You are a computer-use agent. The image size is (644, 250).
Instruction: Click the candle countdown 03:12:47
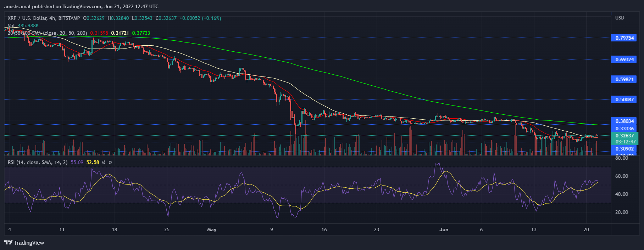pyautogui.click(x=624, y=142)
